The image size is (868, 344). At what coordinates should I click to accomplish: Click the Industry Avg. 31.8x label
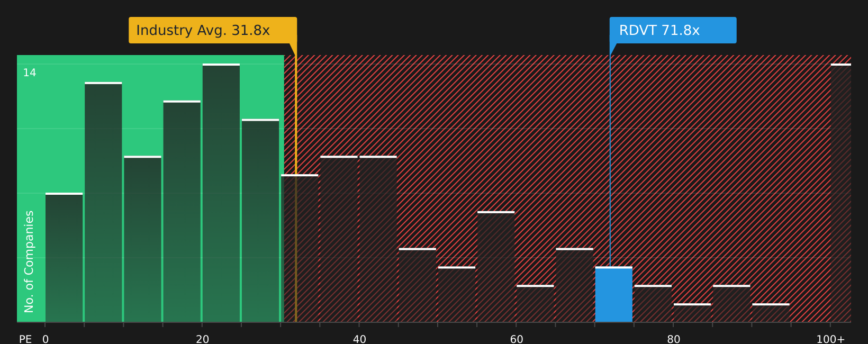213,30
